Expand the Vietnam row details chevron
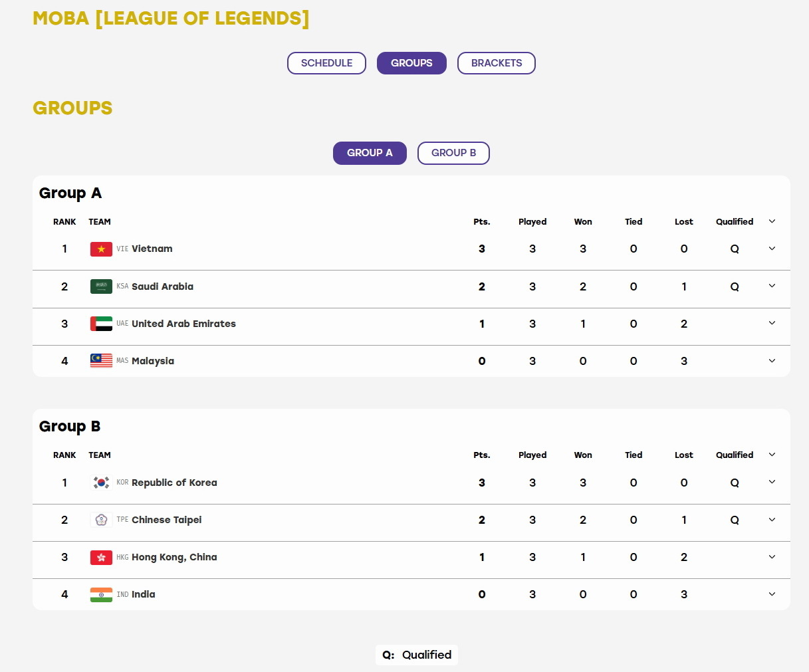This screenshot has width=809, height=672. pos(772,249)
